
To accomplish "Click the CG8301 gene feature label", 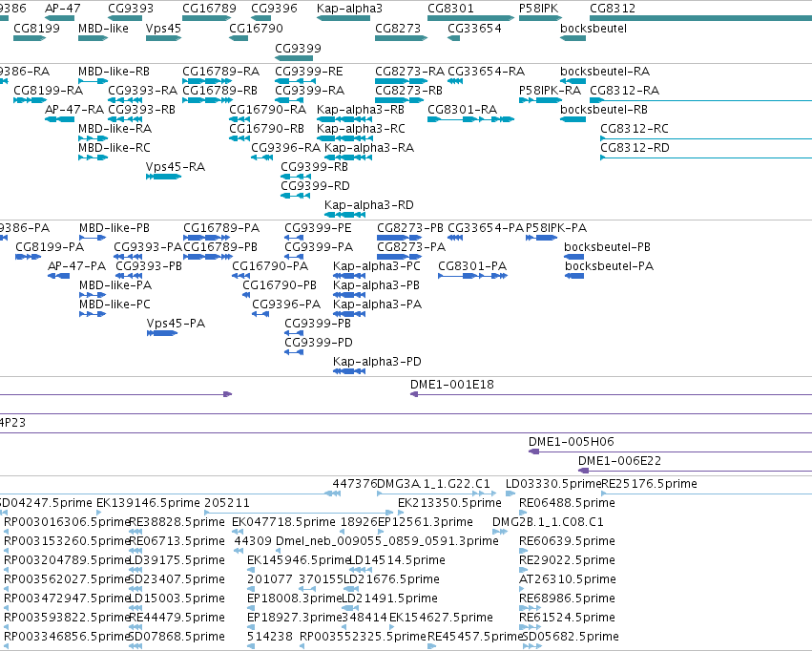I will click(x=450, y=9).
